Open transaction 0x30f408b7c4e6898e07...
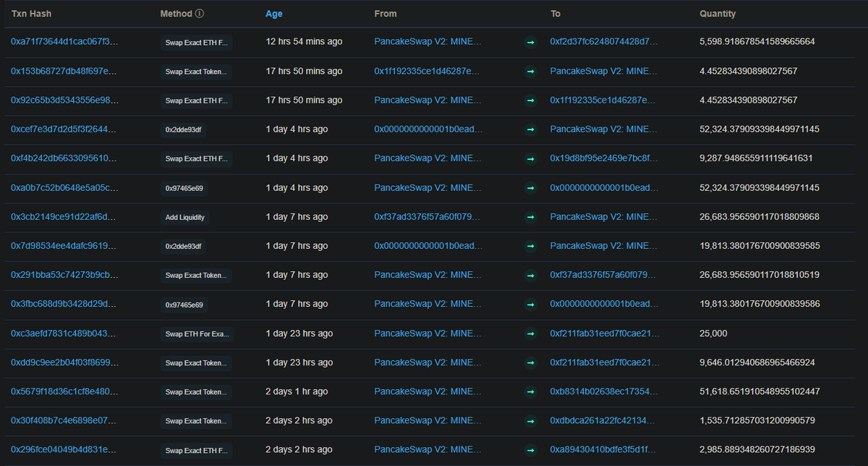This screenshot has height=466, width=868. pyautogui.click(x=64, y=420)
